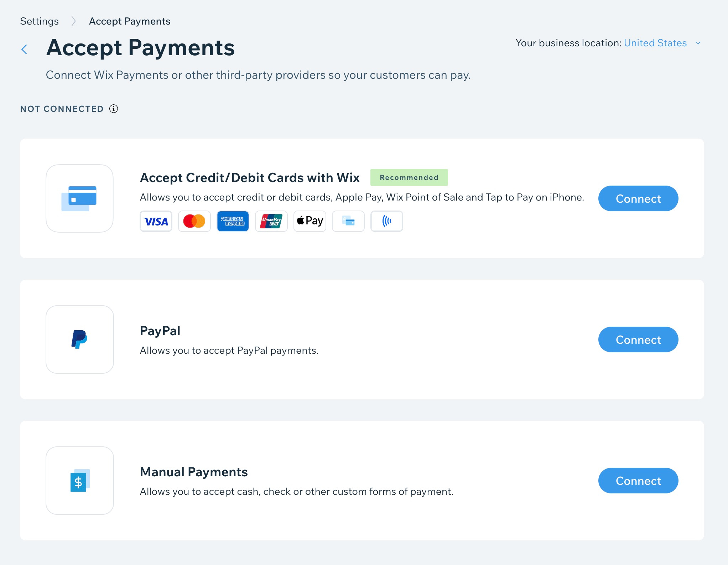Click the Wix Point of Sale card icon
This screenshot has height=565, width=728.
pos(348,221)
